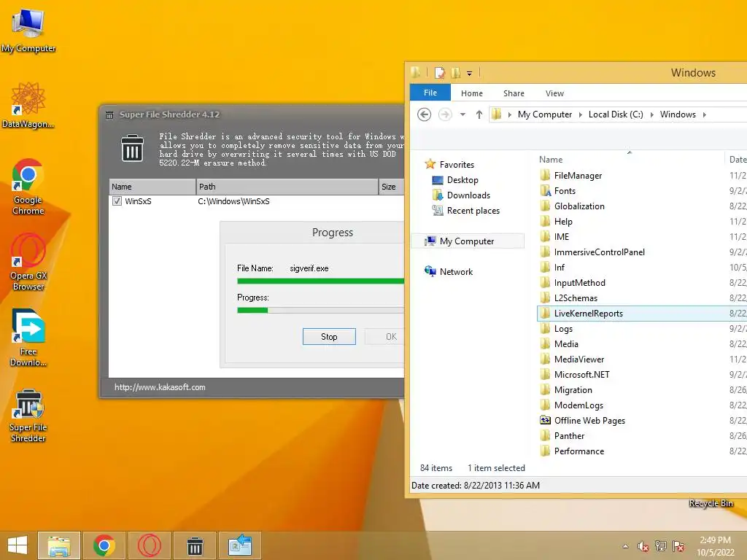Visit the kakasoft.com link
747x560 pixels.
coord(160,387)
